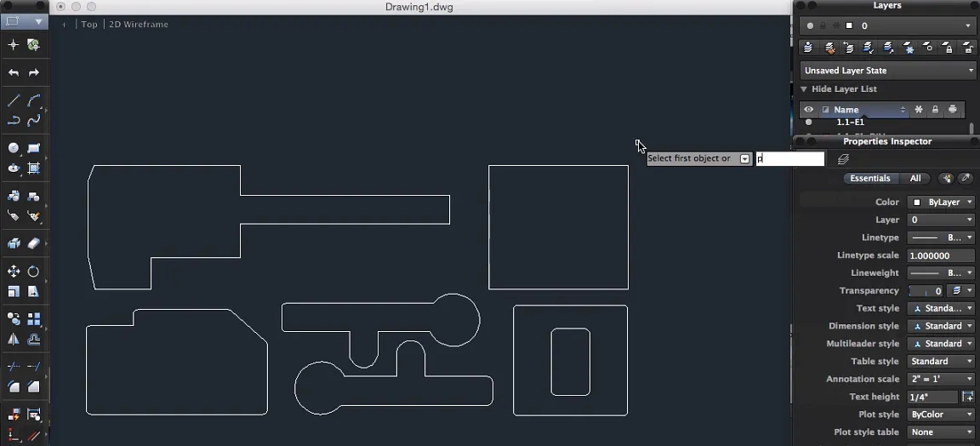Select the Line drawing tool

coord(14,100)
